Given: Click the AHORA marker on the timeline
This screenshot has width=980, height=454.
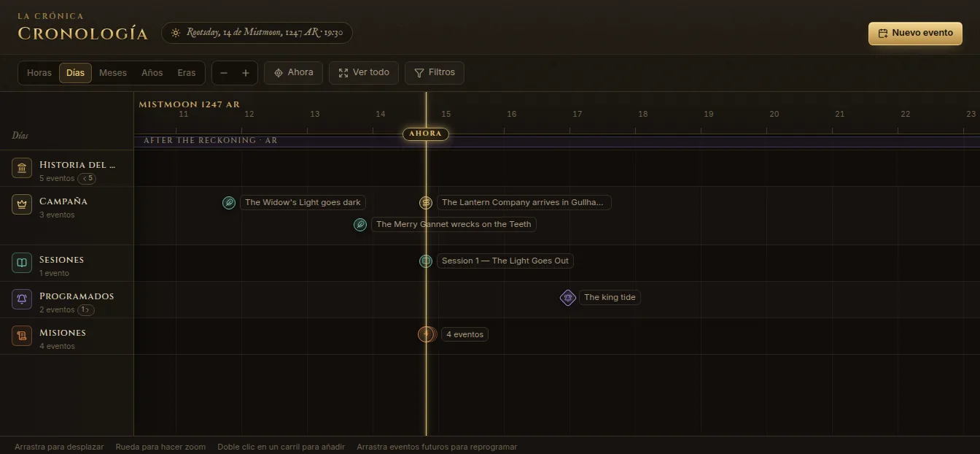Looking at the screenshot, I should pos(426,134).
